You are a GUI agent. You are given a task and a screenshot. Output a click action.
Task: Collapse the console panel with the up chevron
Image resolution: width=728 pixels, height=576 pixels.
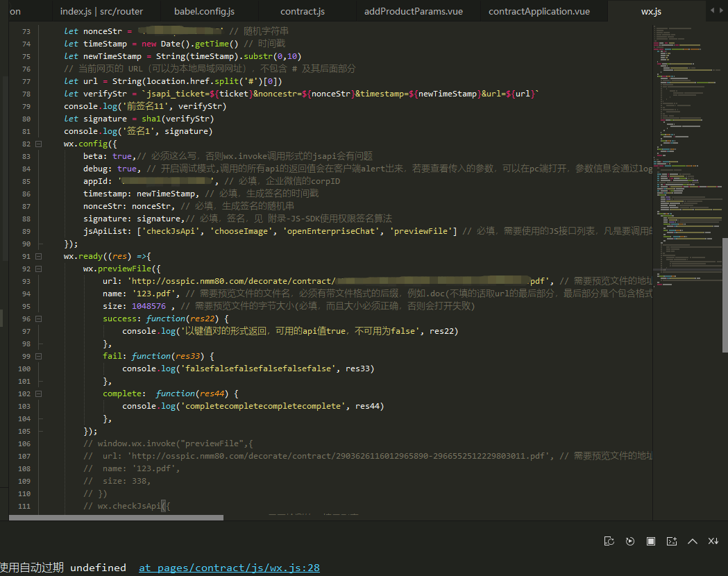pyautogui.click(x=692, y=541)
